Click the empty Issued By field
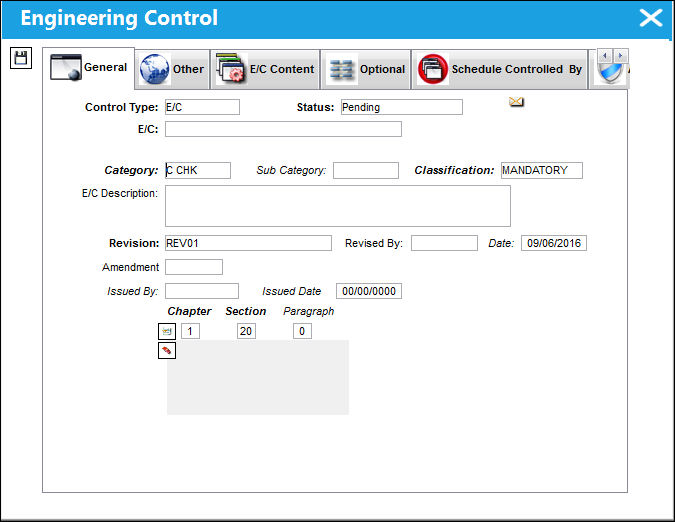The image size is (675, 522). pyautogui.click(x=202, y=291)
